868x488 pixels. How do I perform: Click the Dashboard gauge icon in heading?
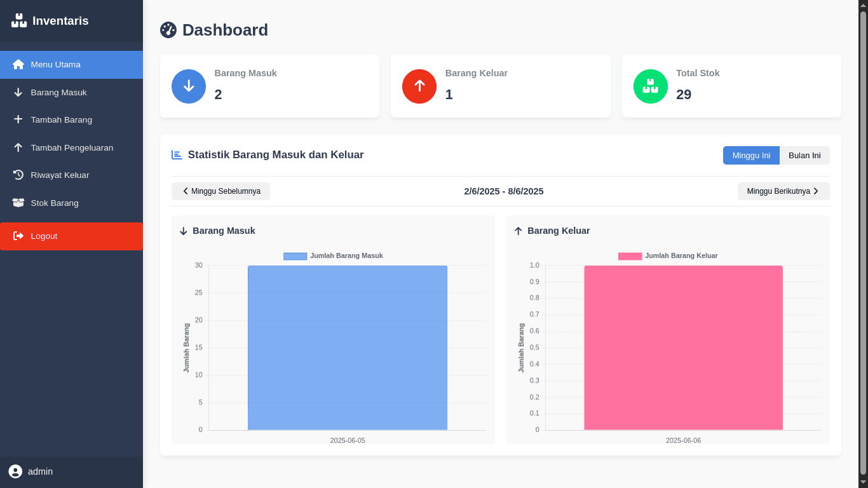168,30
